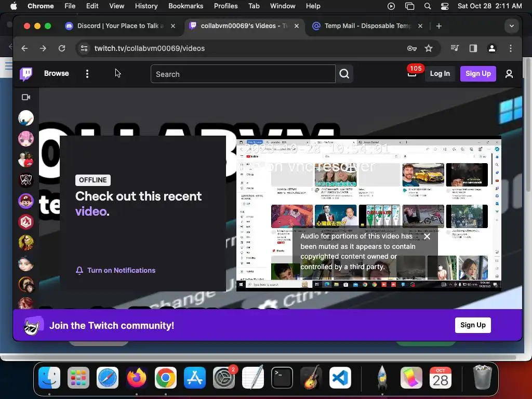Open the first sidebar channel avatar
This screenshot has height=399, width=532.
pyautogui.click(x=26, y=118)
